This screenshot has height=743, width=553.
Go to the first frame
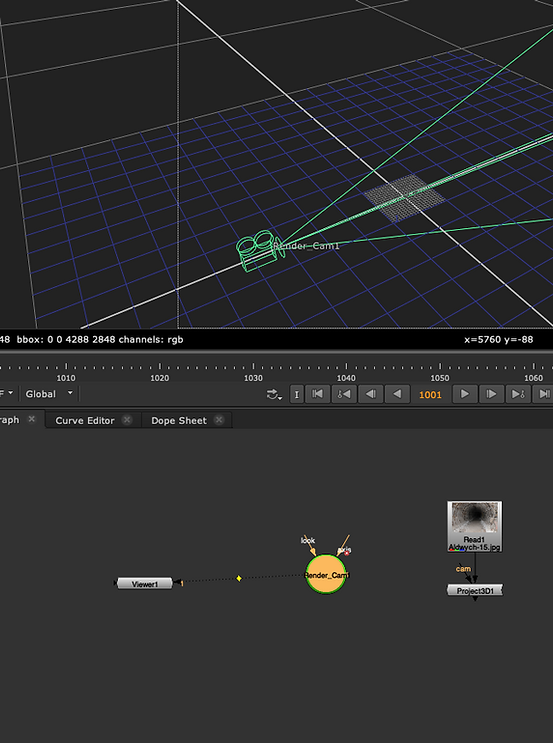317,394
